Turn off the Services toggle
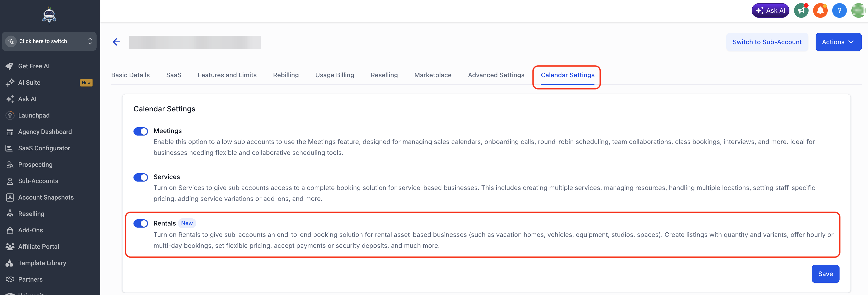 141,177
